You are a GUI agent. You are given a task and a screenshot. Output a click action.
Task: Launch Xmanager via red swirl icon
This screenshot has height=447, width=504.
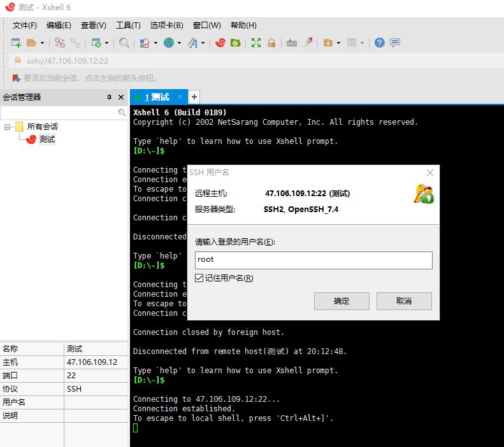click(220, 43)
